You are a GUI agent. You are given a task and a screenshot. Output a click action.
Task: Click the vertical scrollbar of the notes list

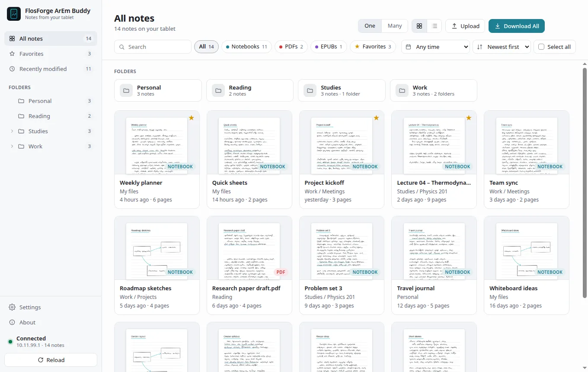(x=585, y=183)
